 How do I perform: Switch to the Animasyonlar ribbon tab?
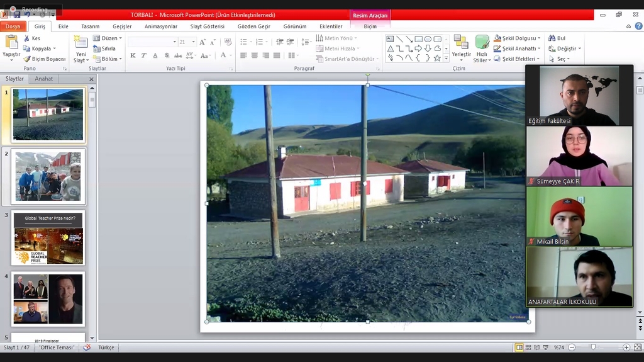pyautogui.click(x=161, y=26)
